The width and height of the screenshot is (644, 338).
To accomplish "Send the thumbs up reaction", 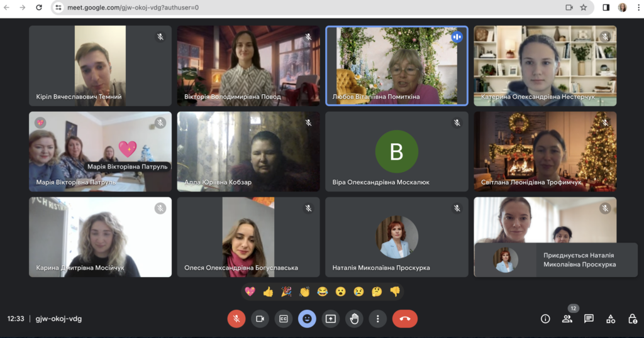I will click(x=269, y=292).
